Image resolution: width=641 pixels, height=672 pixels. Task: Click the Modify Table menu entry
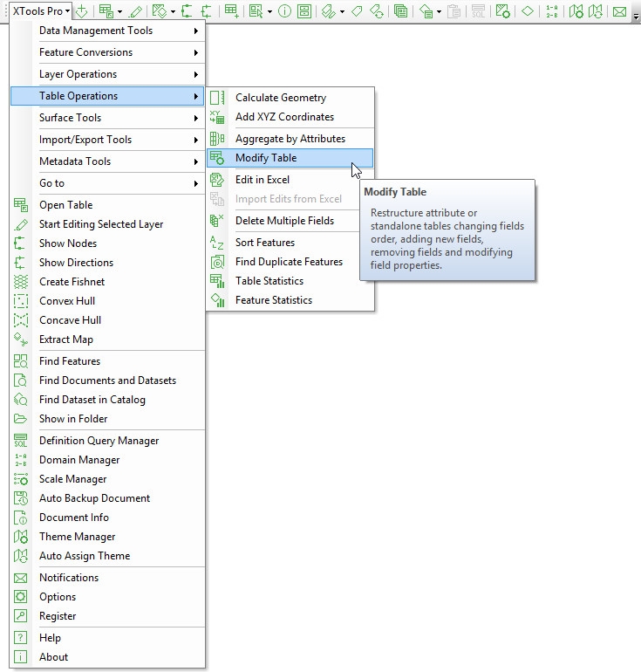(290, 158)
